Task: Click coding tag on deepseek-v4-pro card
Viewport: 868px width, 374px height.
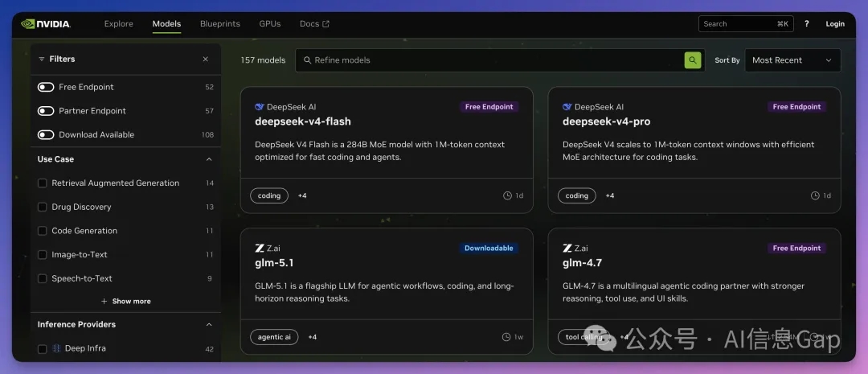Action: [577, 195]
